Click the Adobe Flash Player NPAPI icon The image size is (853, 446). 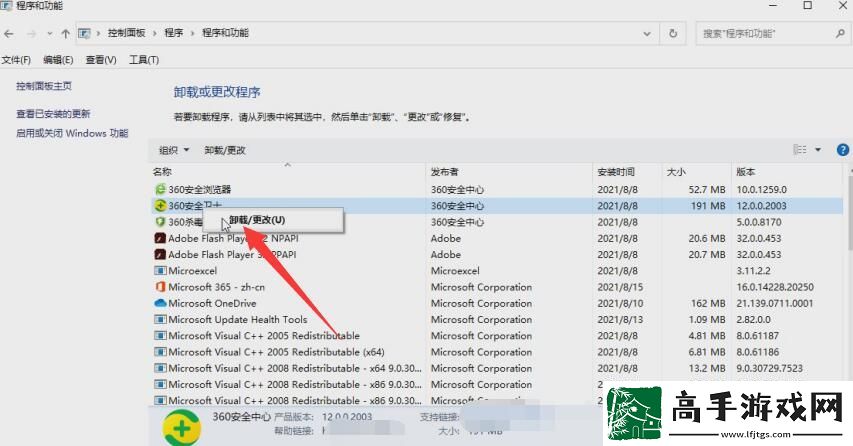(x=160, y=238)
